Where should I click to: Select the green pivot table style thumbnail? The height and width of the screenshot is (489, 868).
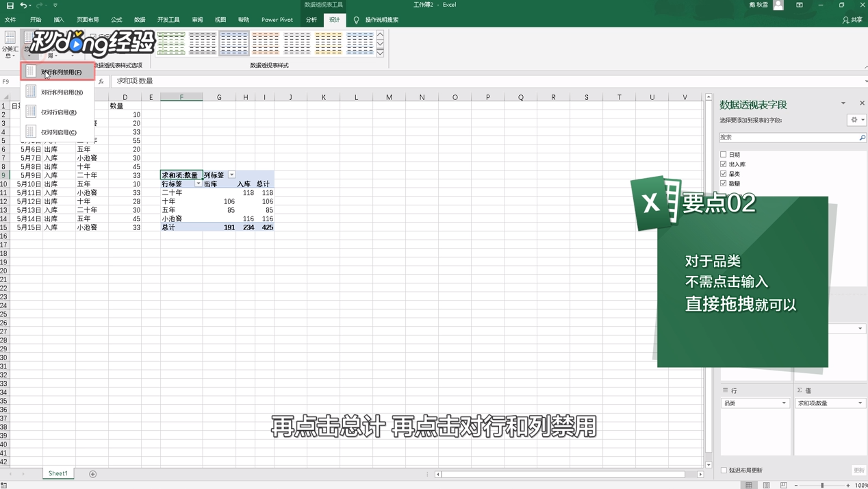click(171, 44)
